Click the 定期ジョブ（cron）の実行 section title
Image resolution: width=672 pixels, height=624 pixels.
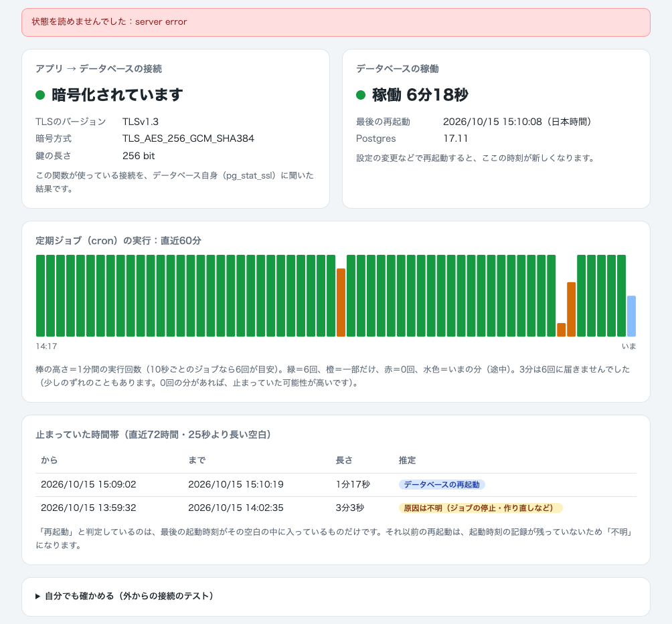(x=118, y=241)
